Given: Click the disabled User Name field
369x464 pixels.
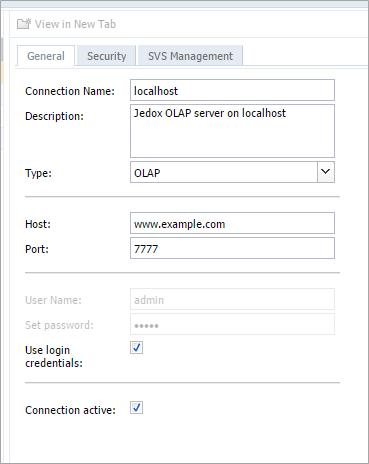Looking at the screenshot, I should [x=232, y=299].
